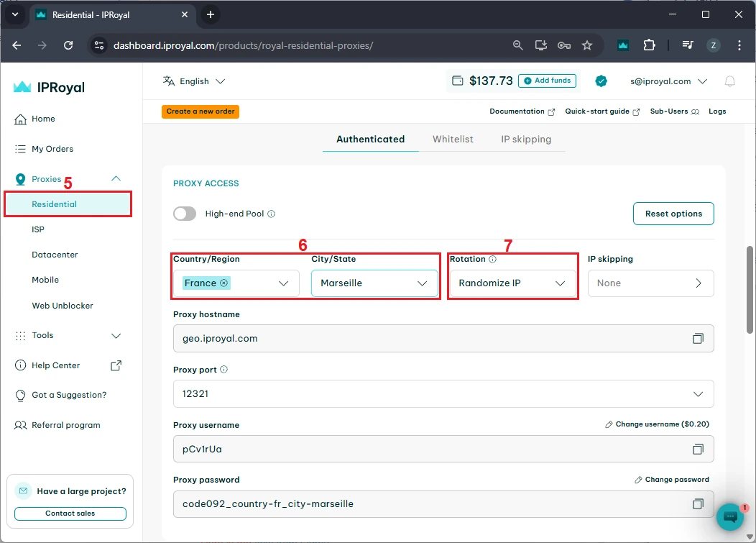
Task: Click the notifications bell icon
Action: tap(729, 81)
